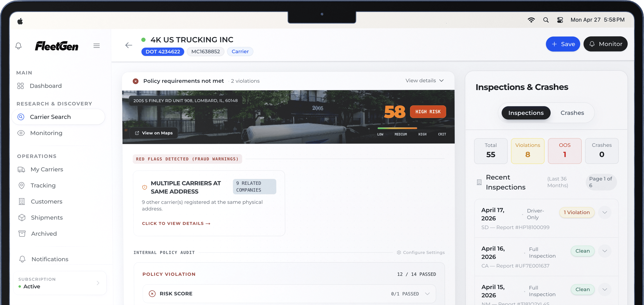Click the red X policy status icon
Screen dimensions: 644x305
pyautogui.click(x=136, y=81)
